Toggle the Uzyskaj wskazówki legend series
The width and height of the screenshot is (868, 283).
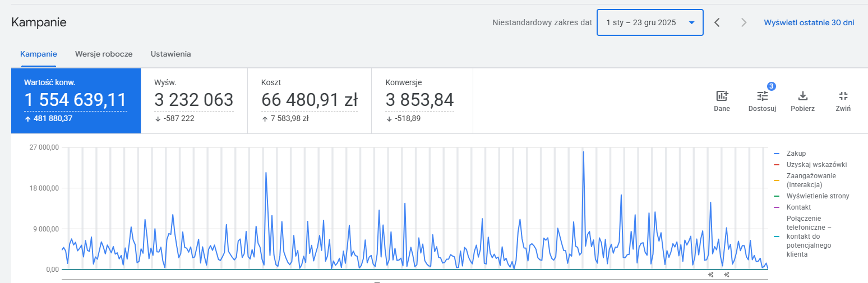(x=816, y=165)
